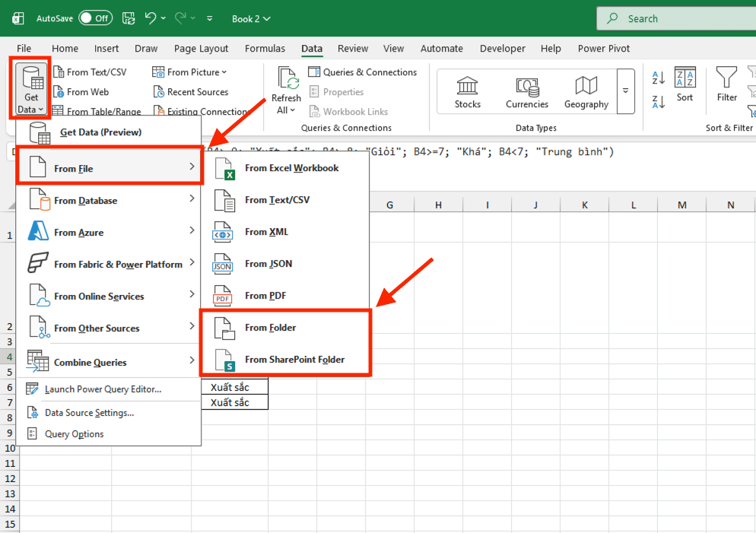Select the Geography data type
Image resolution: width=756 pixels, height=533 pixels.
[x=586, y=93]
